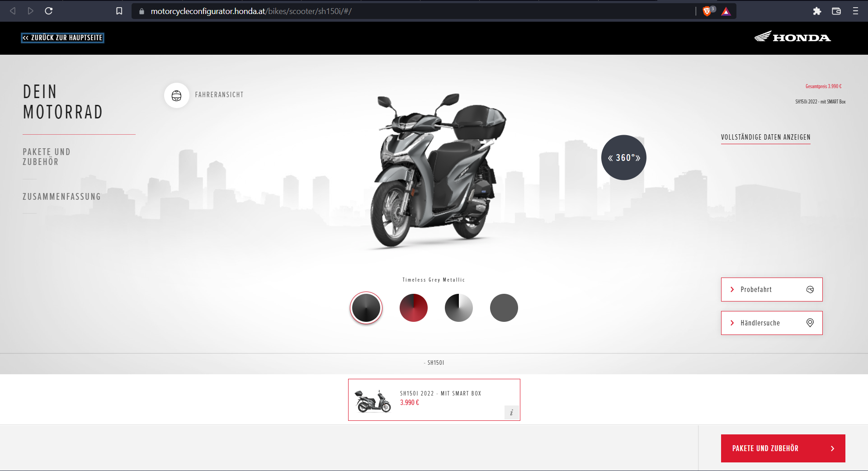
Task: Open the browser extensions puzzle icon
Action: pos(817,11)
